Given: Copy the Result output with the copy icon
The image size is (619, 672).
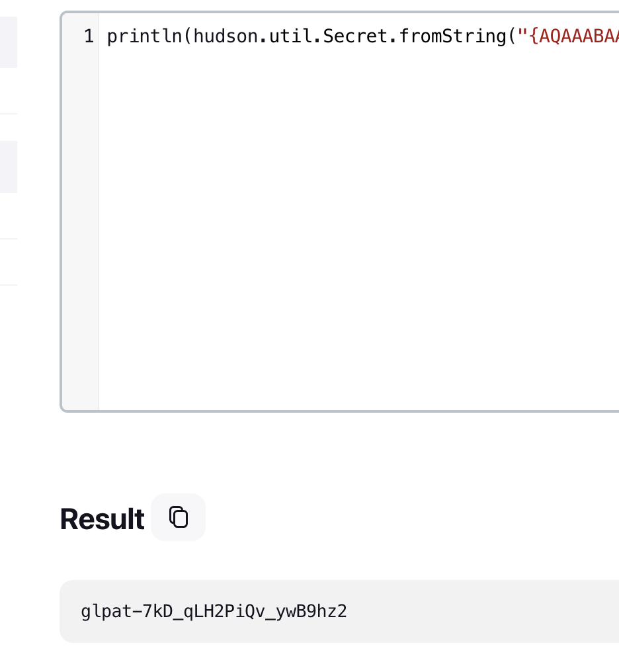Looking at the screenshot, I should pyautogui.click(x=178, y=517).
